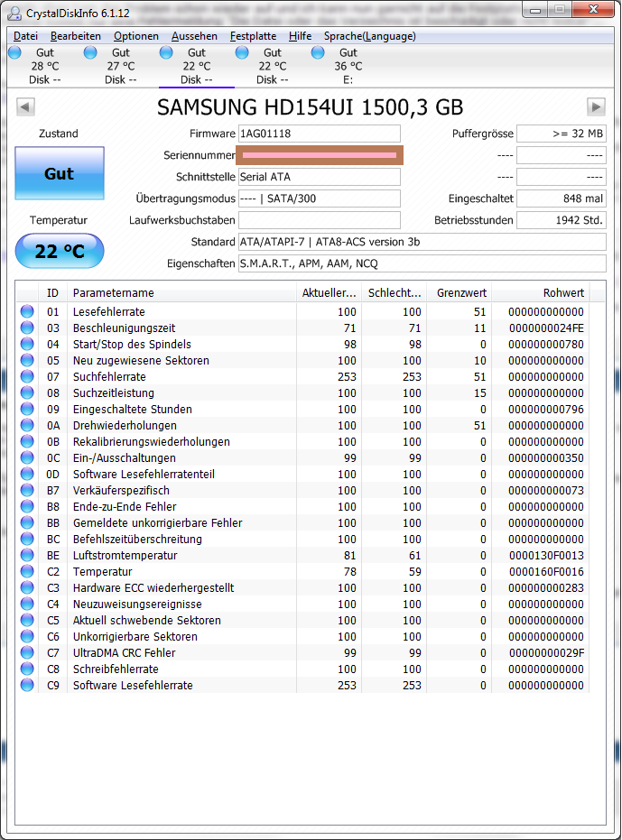Click status icon for Befehlszeitüberschreitung row

pos(27,539)
